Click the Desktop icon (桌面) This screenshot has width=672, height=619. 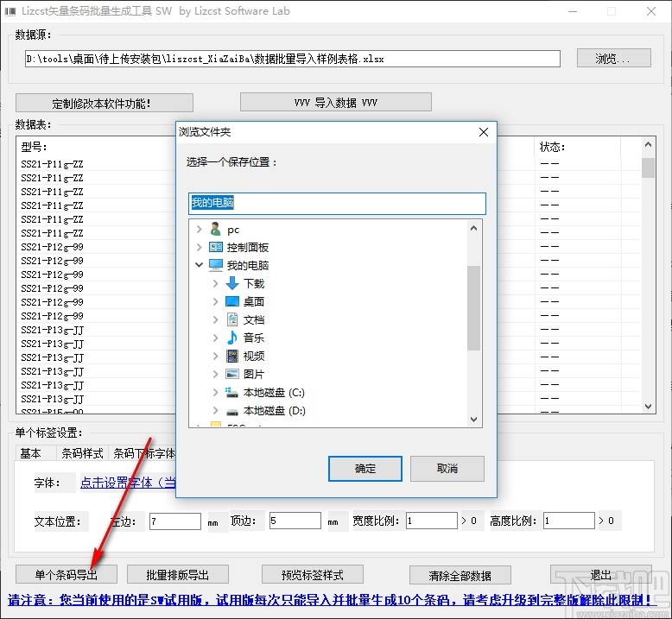coord(232,301)
